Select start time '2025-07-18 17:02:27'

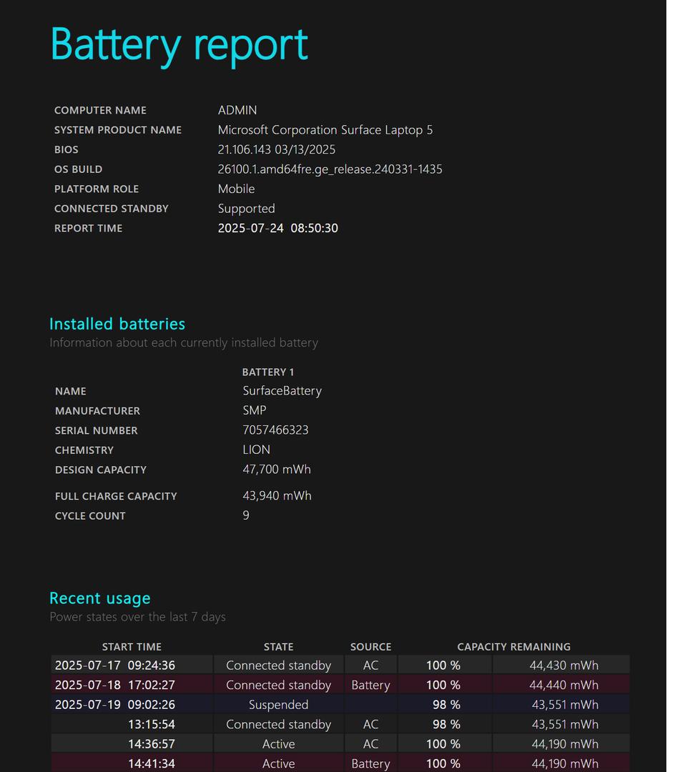coord(115,685)
